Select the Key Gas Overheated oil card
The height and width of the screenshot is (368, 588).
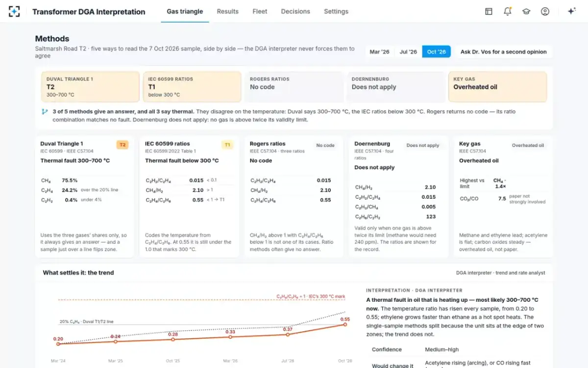click(x=497, y=87)
